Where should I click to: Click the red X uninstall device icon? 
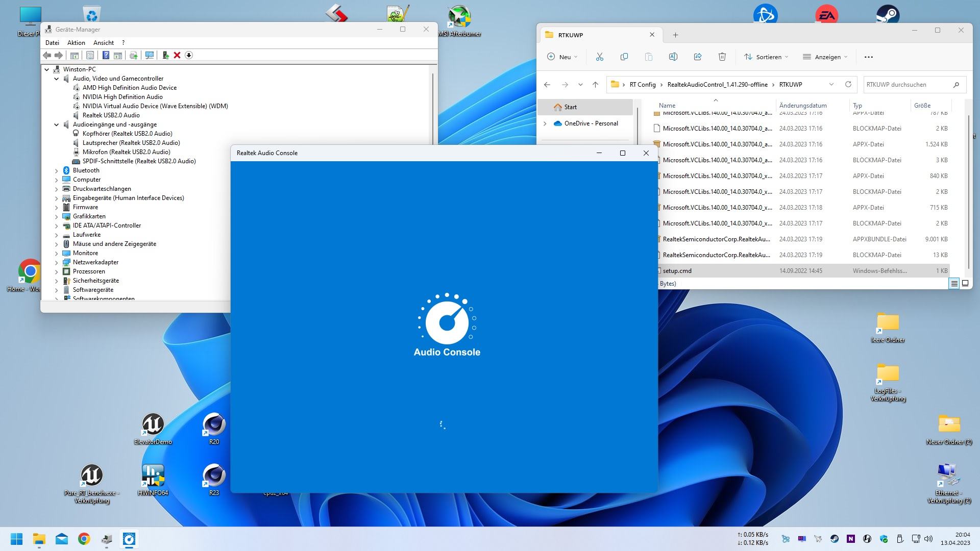coord(177,55)
